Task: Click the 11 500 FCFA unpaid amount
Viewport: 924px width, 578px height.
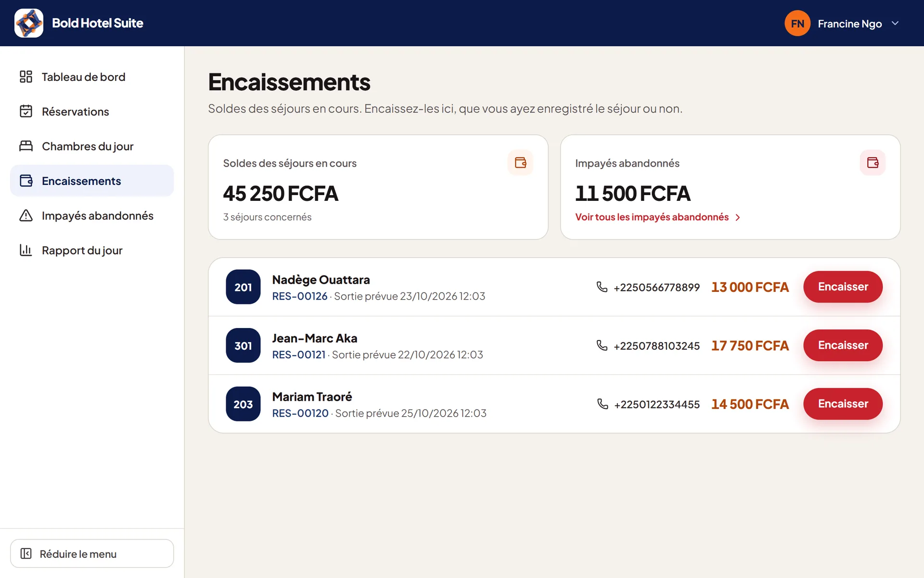Action: (x=633, y=193)
